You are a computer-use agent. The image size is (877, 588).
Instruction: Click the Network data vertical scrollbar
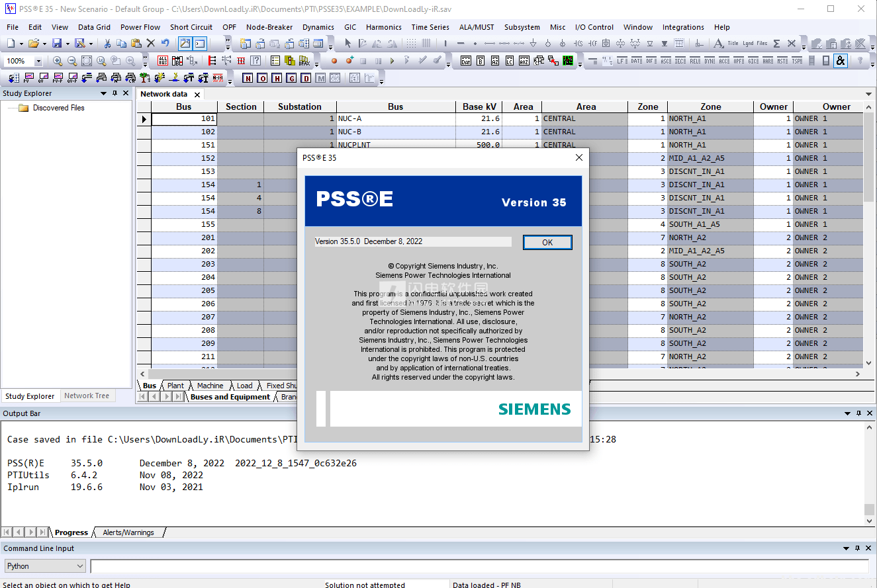pyautogui.click(x=869, y=233)
